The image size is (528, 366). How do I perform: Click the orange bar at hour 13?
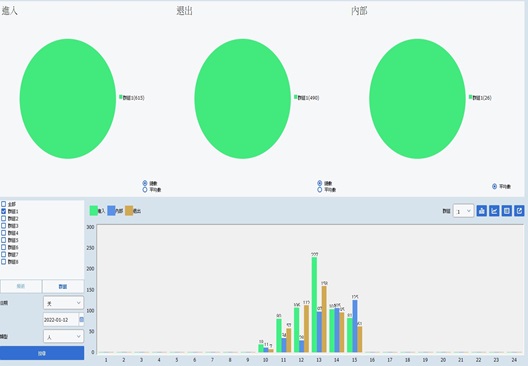(x=324, y=320)
